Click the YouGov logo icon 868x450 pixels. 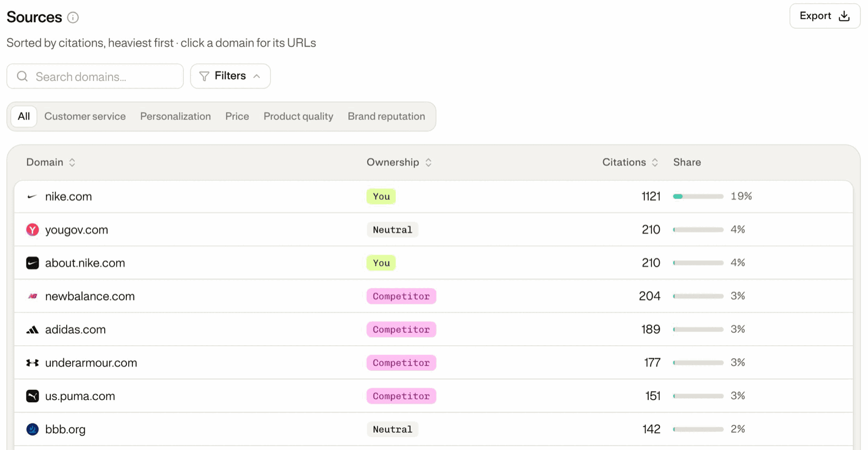tap(33, 230)
